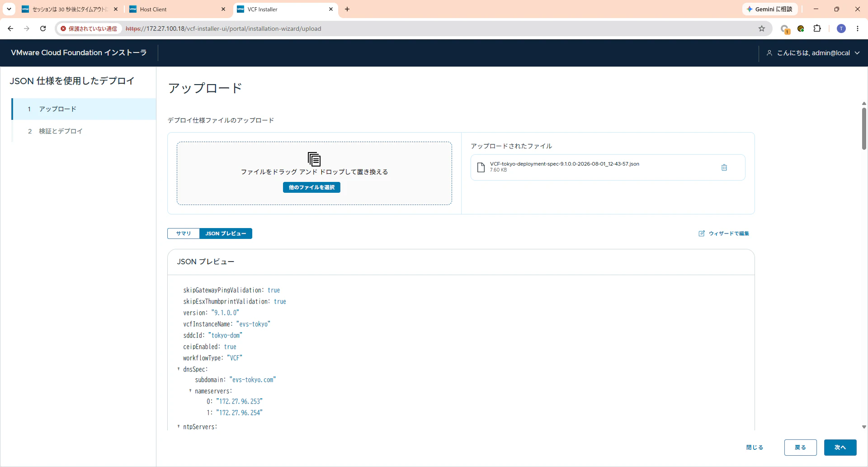Screen dimensions: 868x467
Task: Open a new browser tab
Action: point(347,9)
